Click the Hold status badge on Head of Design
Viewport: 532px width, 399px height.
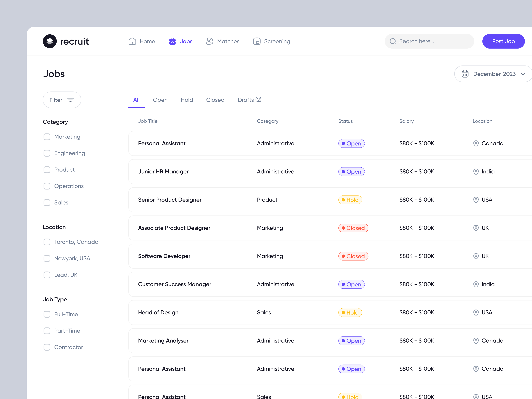(350, 312)
